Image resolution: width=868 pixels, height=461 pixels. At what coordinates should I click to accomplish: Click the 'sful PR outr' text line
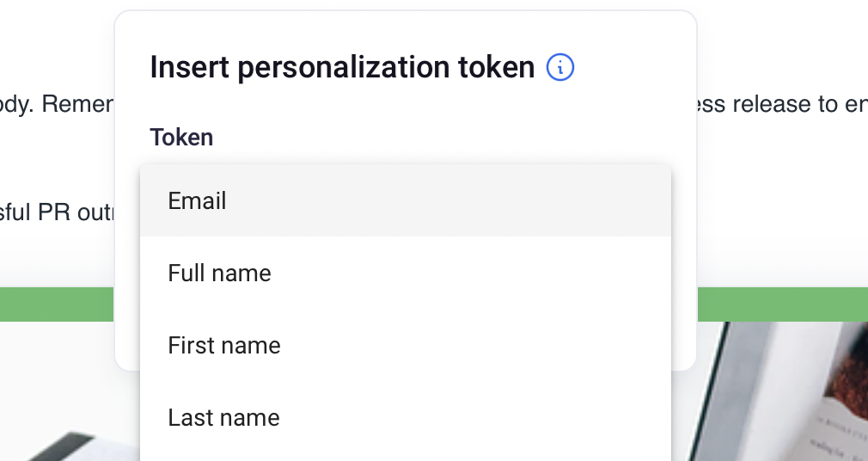click(57, 212)
